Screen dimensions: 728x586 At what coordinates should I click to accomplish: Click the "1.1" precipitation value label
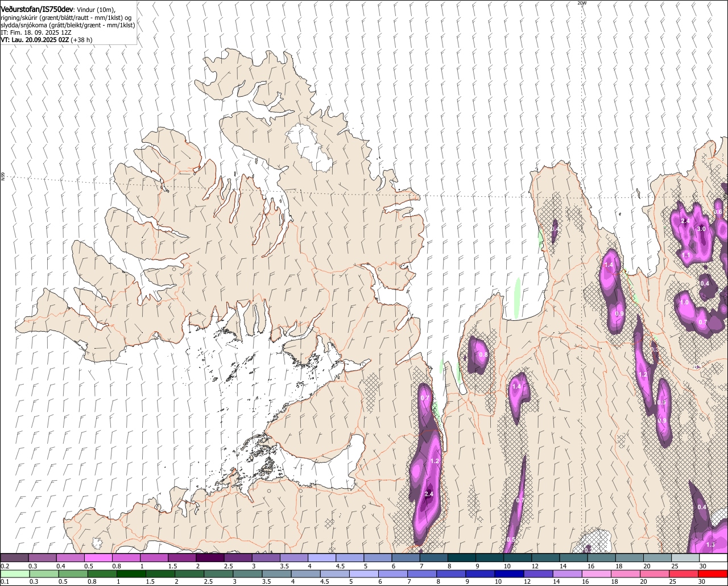pyautogui.click(x=686, y=255)
